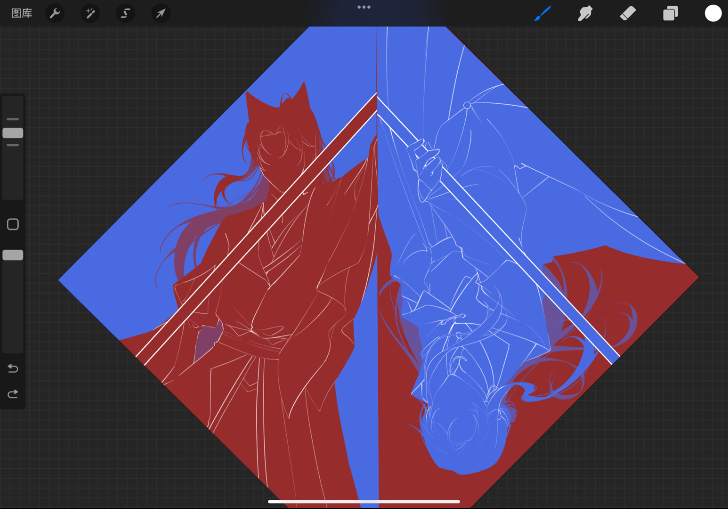Open the Layers panel
This screenshot has width=728, height=509.
(x=670, y=13)
